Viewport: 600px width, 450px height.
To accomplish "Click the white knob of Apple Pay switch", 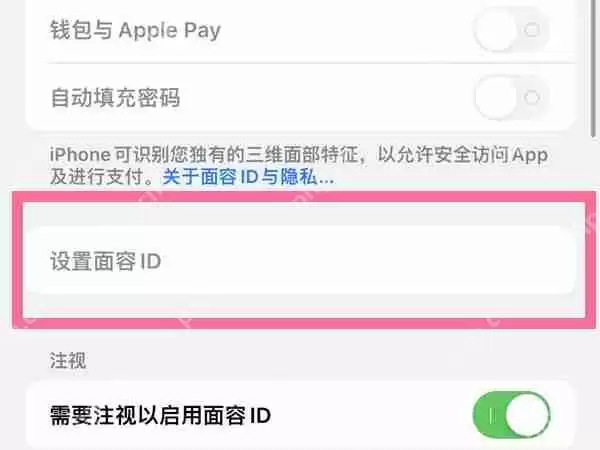I will coord(496,30).
